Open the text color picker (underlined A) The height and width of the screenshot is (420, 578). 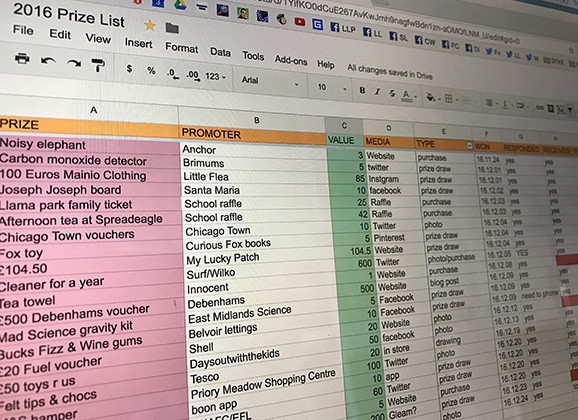[x=406, y=96]
